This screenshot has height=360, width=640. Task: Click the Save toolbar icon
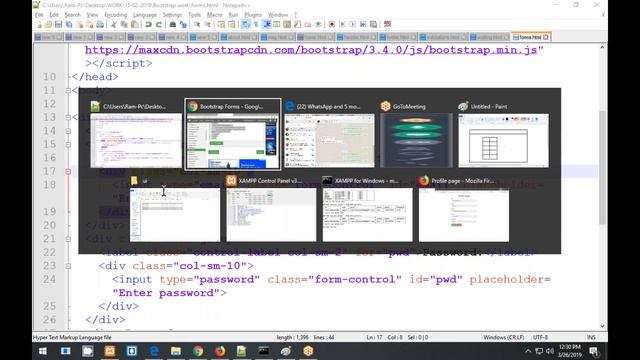[x=58, y=24]
